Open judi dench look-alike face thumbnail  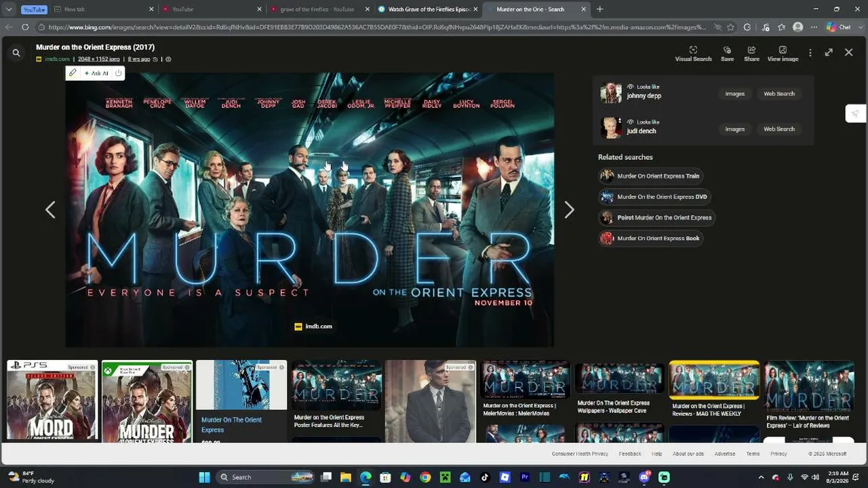pos(610,127)
